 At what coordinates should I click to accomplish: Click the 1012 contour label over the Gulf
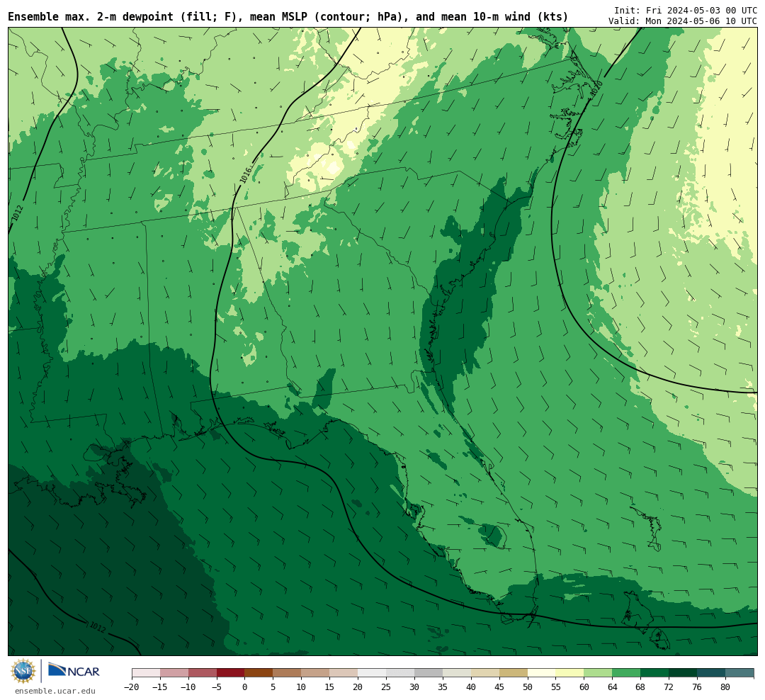[98, 627]
